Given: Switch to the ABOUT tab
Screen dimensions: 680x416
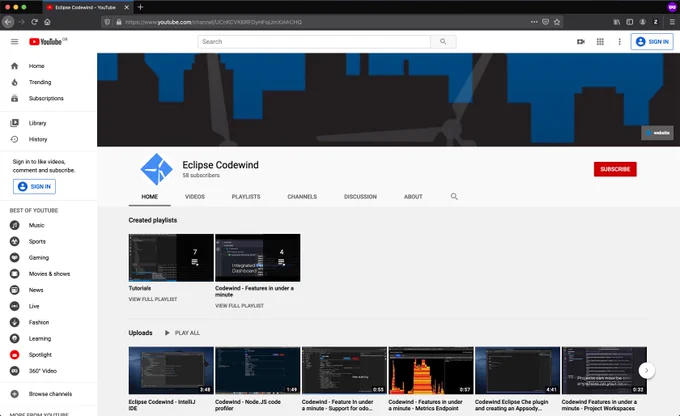Looking at the screenshot, I should (x=413, y=197).
